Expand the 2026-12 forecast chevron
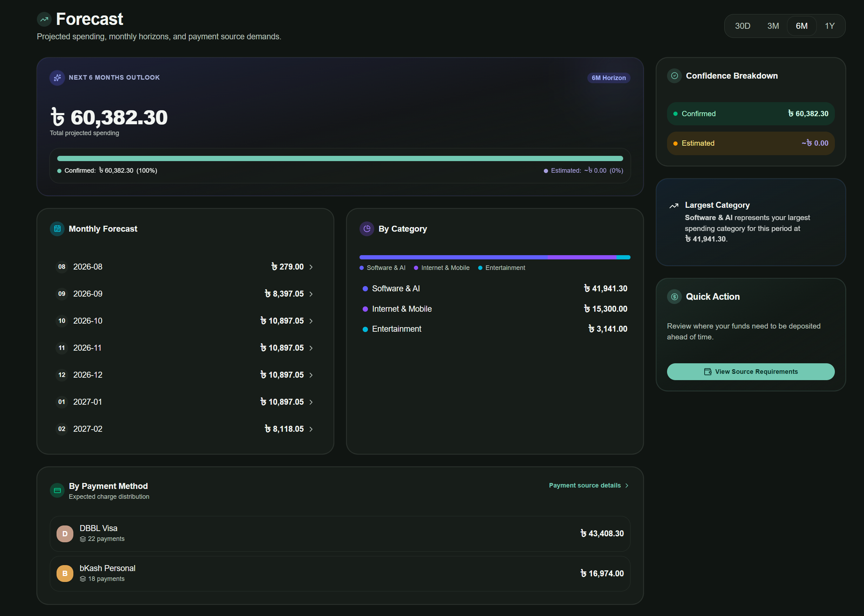 311,375
